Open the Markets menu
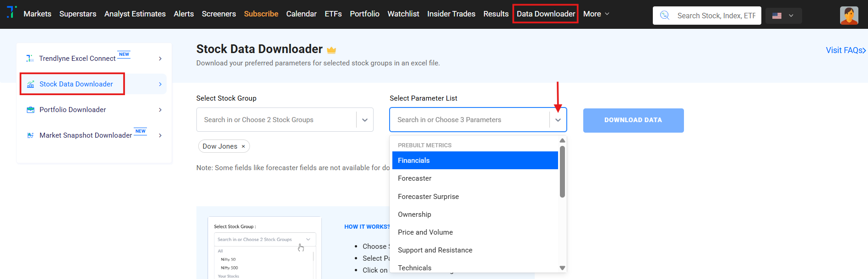Viewport: 868px width, 279px height. pyautogui.click(x=38, y=14)
